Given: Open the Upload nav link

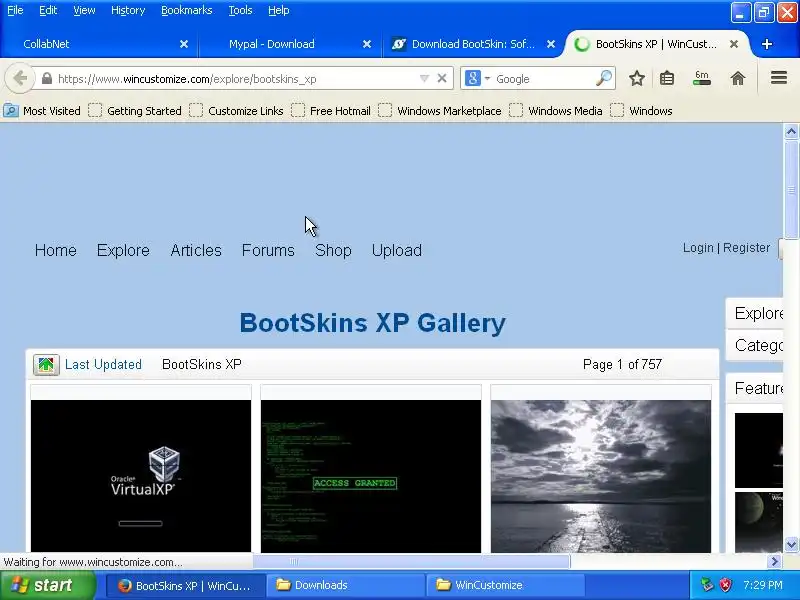Looking at the screenshot, I should point(396,250).
